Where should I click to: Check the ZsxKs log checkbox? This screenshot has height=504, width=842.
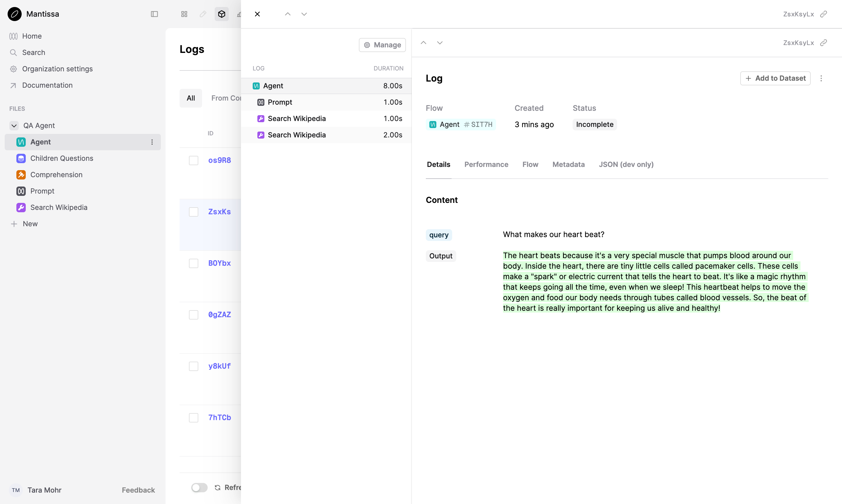pos(193,212)
